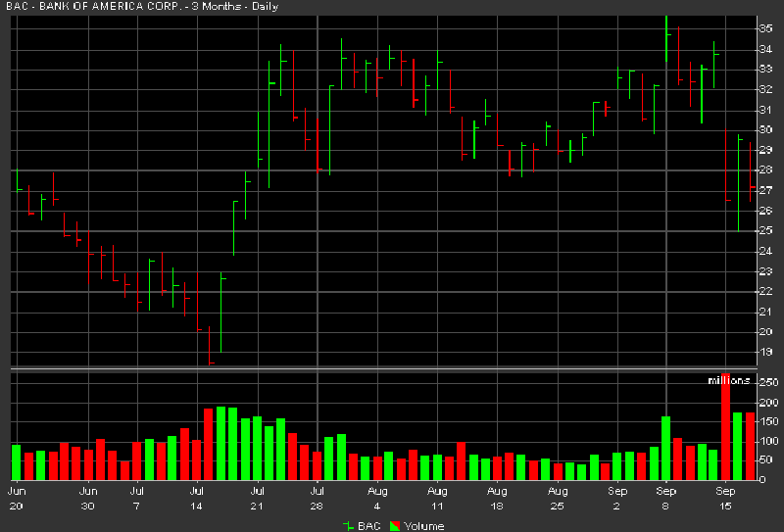The image size is (784, 532).
Task: Click the 100 volume axis label
Action: click(768, 442)
